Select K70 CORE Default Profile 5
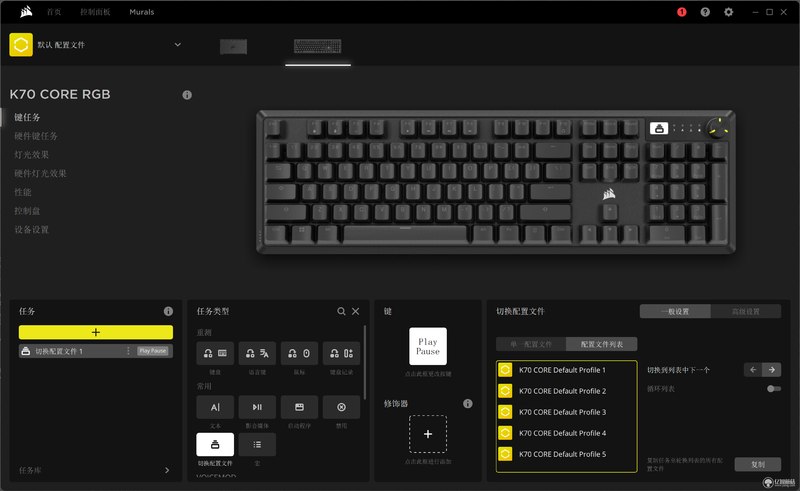The width and height of the screenshot is (800, 491). [x=566, y=454]
